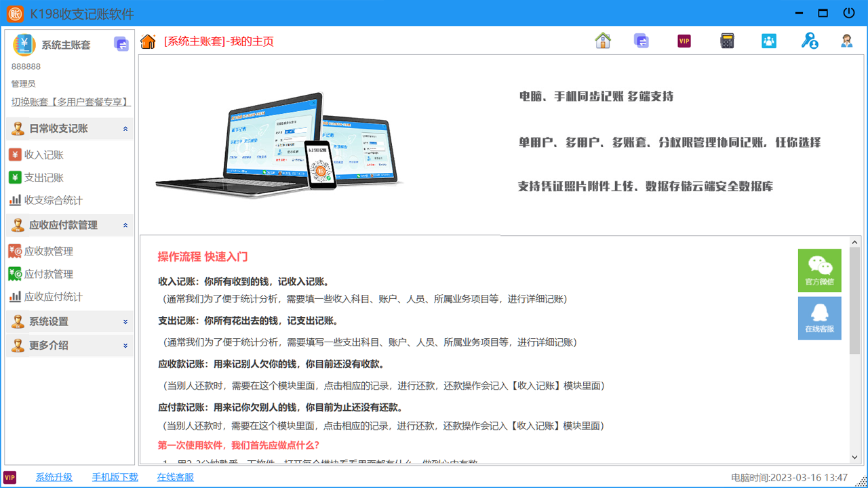Image resolution: width=868 pixels, height=488 pixels.
Task: Click the customer service avatar icon
Action: coord(847,41)
